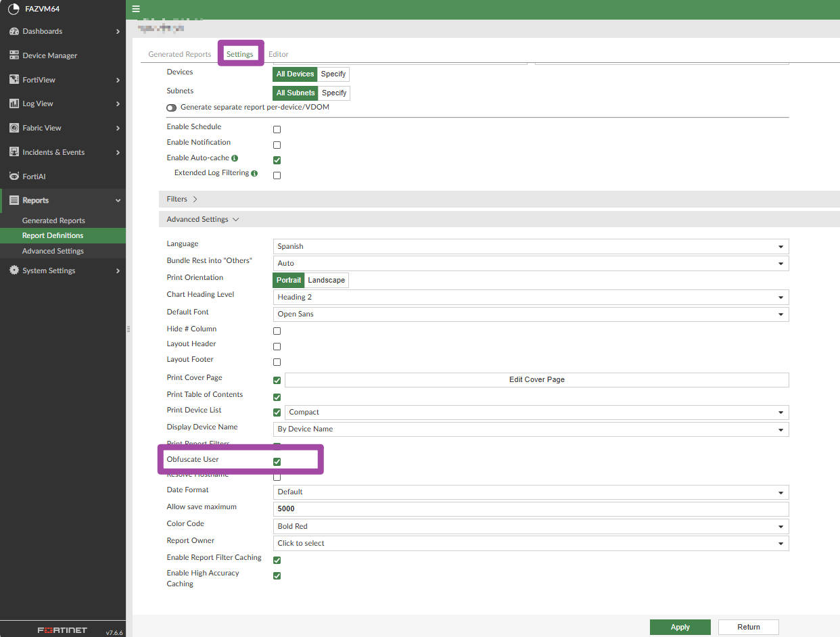Uncheck the Obfuscate User checkbox

277,462
